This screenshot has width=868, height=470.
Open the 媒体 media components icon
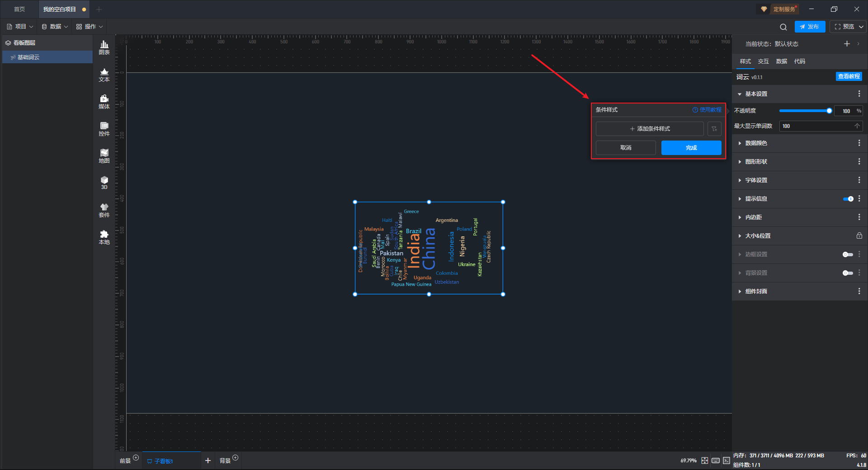click(104, 102)
